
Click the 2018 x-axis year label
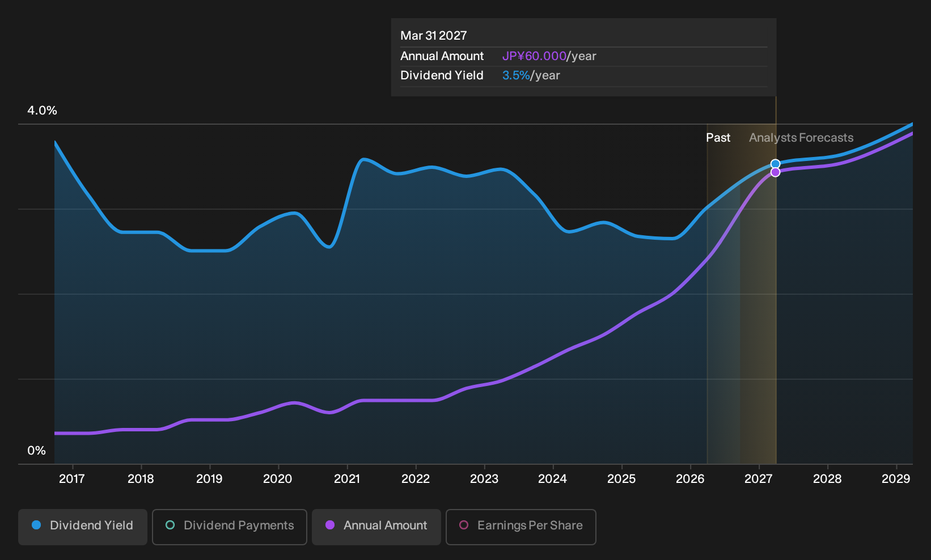click(x=141, y=479)
